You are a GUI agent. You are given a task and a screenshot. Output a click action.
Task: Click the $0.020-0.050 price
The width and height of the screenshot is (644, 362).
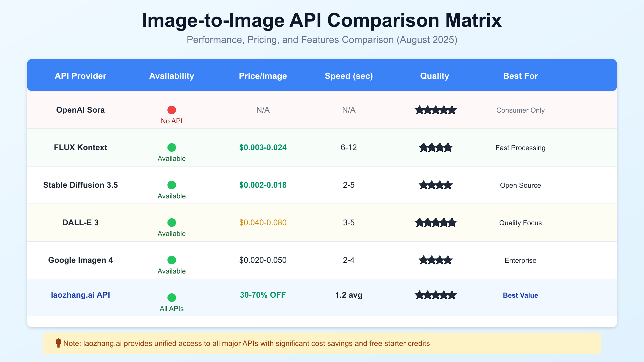263,260
